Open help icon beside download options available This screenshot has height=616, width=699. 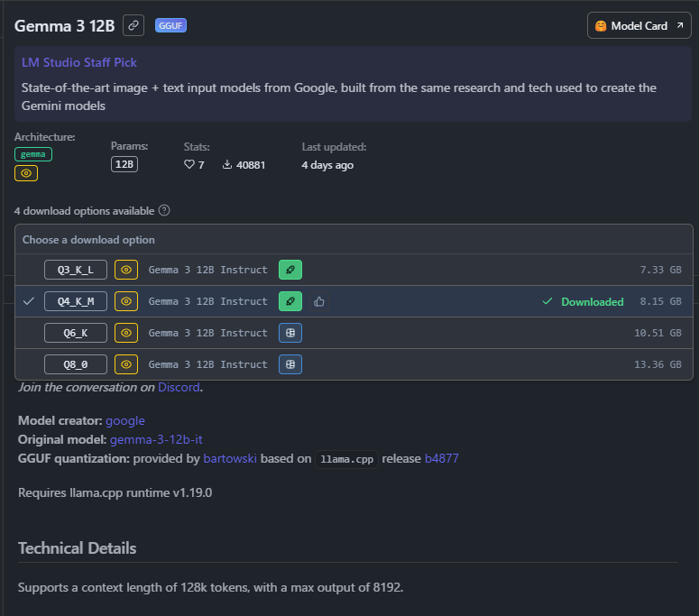coord(164,210)
